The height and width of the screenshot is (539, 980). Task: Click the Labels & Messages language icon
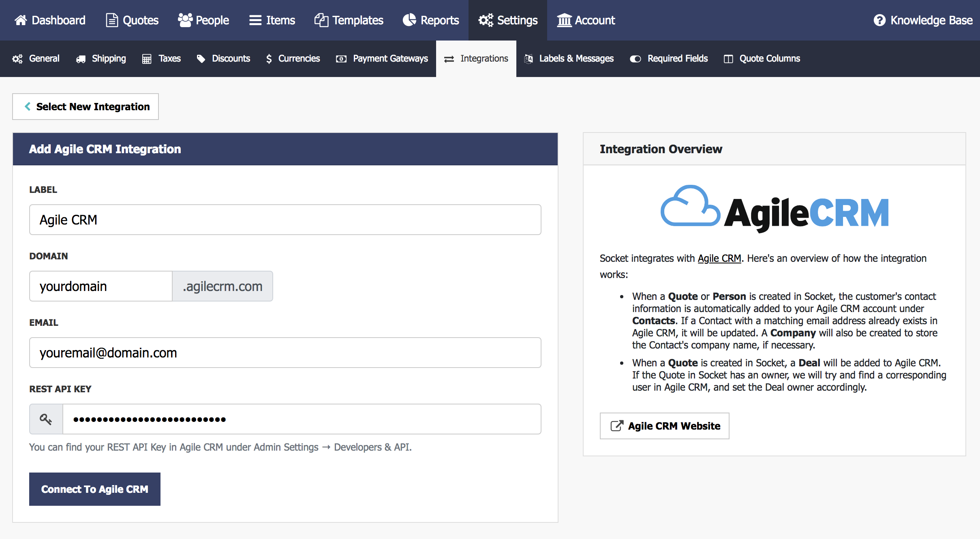click(529, 59)
